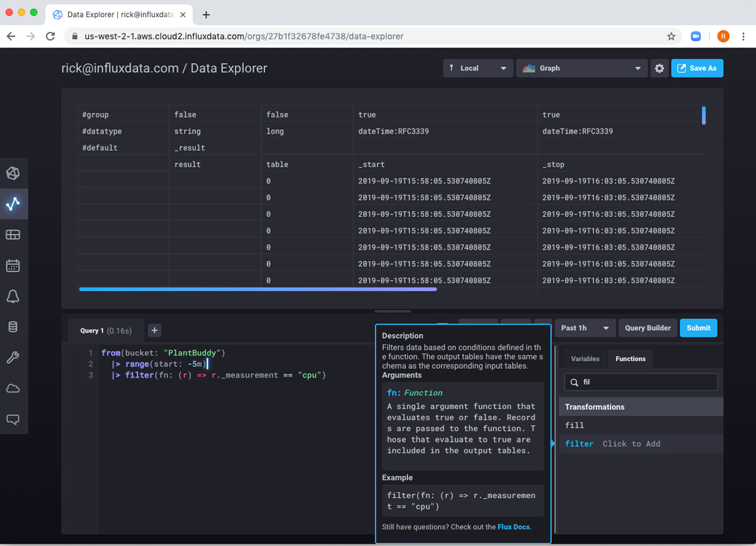The image size is (756, 546).
Task: Click the Query Builder button
Action: coord(648,328)
